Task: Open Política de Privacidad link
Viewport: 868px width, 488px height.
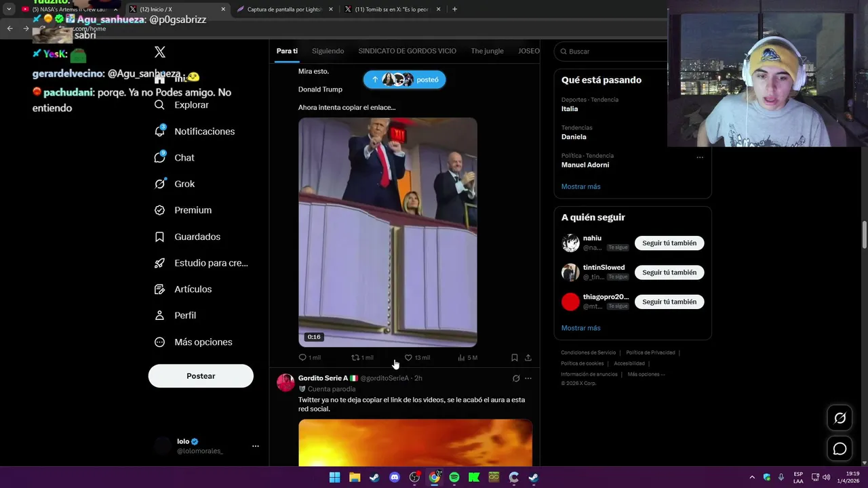Action: point(650,352)
